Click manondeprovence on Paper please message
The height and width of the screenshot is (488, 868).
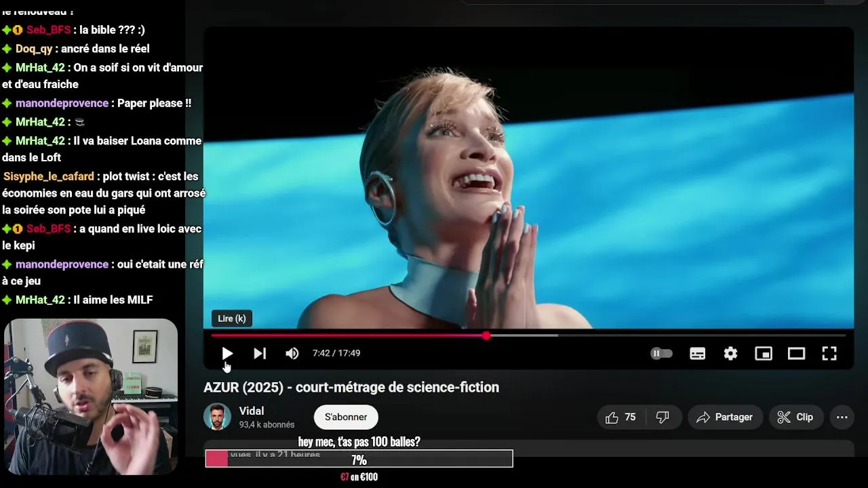pyautogui.click(x=62, y=103)
